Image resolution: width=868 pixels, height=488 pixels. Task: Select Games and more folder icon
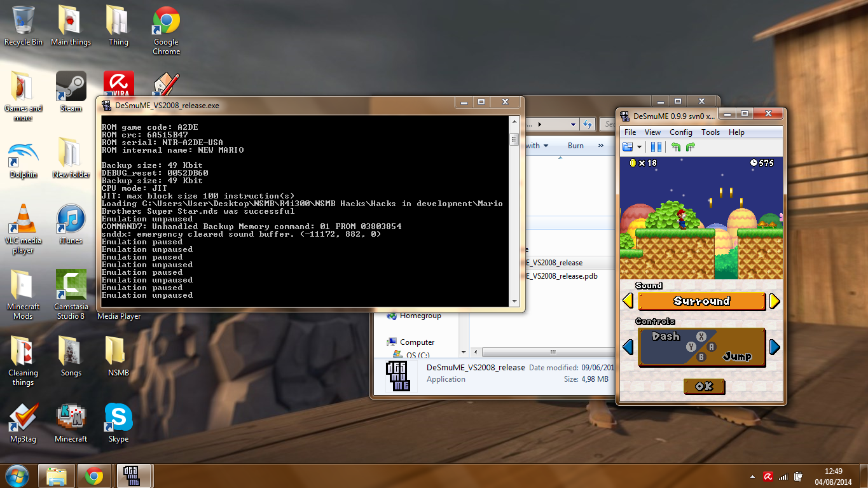point(23,96)
